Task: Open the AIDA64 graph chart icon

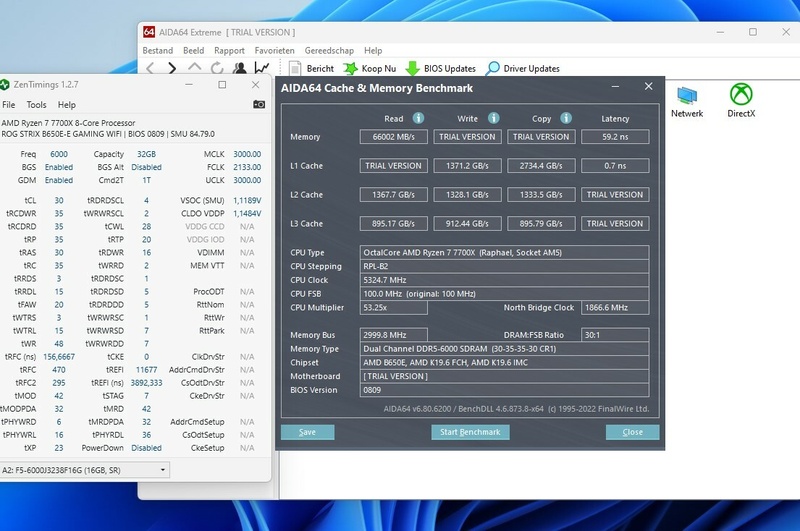Action: click(262, 67)
